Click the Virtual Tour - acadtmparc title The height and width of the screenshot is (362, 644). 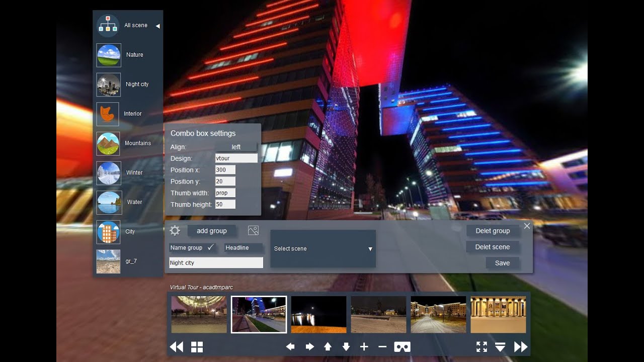pyautogui.click(x=201, y=287)
